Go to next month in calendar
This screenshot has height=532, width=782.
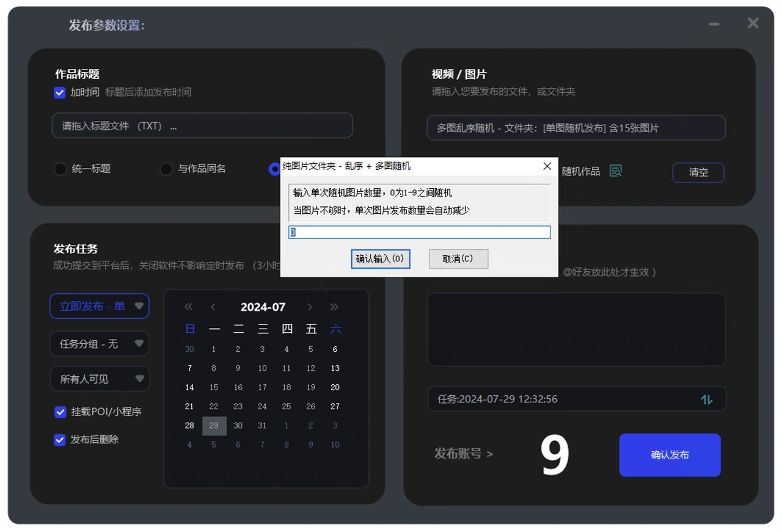[310, 307]
